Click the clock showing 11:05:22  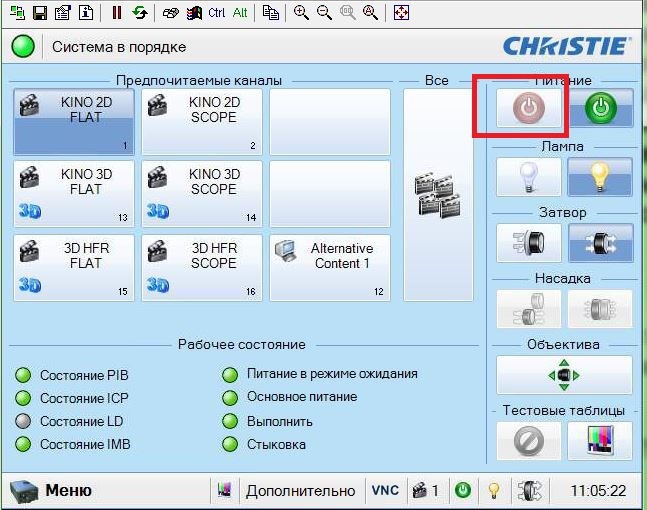point(598,491)
